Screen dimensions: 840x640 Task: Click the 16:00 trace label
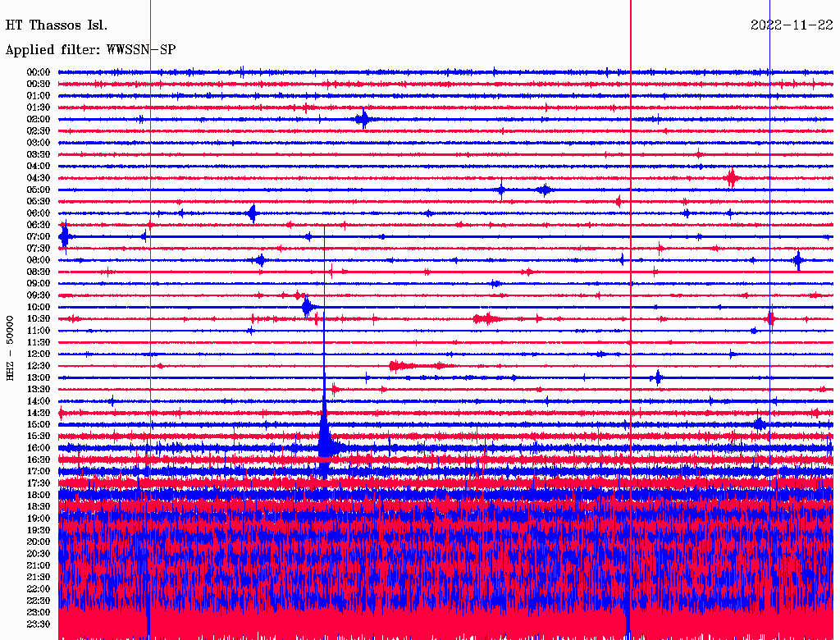[39, 448]
